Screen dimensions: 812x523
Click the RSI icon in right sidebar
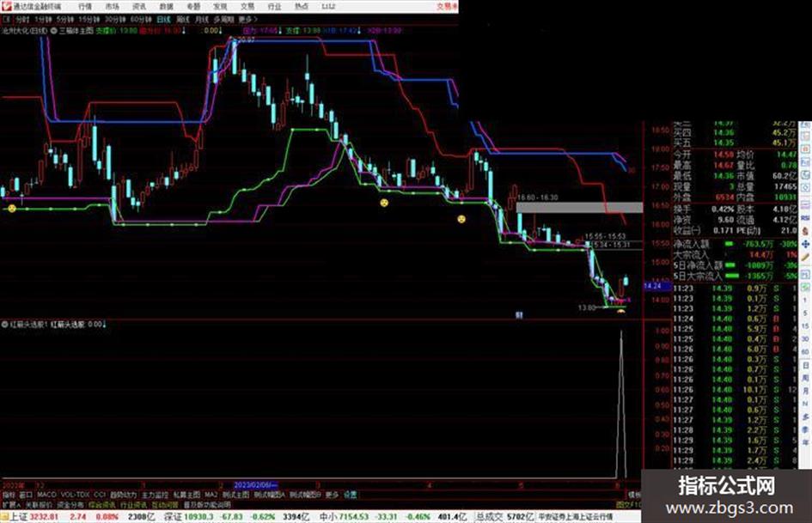805,218
